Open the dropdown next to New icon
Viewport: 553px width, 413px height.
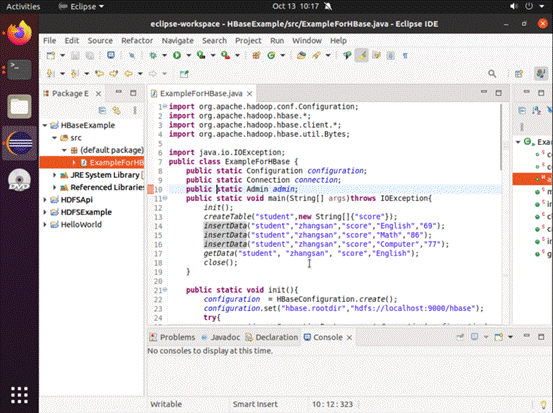(62, 55)
